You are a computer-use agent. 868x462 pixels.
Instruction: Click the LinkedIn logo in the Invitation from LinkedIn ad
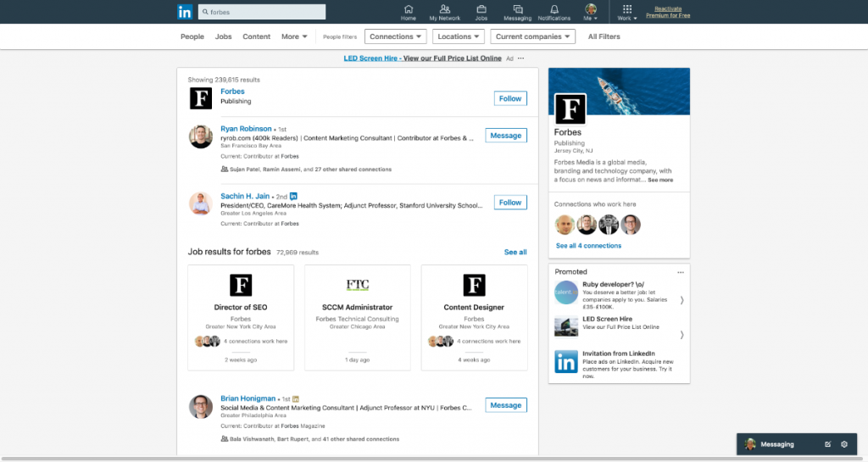[566, 362]
